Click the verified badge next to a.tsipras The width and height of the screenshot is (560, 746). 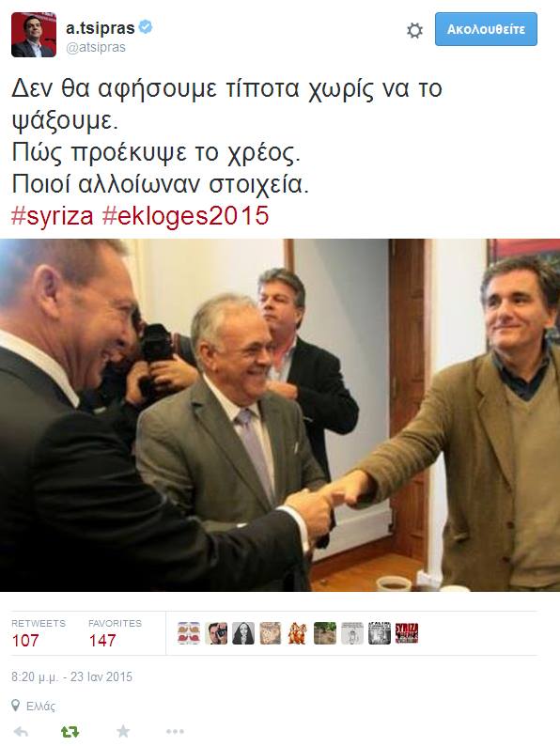146,27
